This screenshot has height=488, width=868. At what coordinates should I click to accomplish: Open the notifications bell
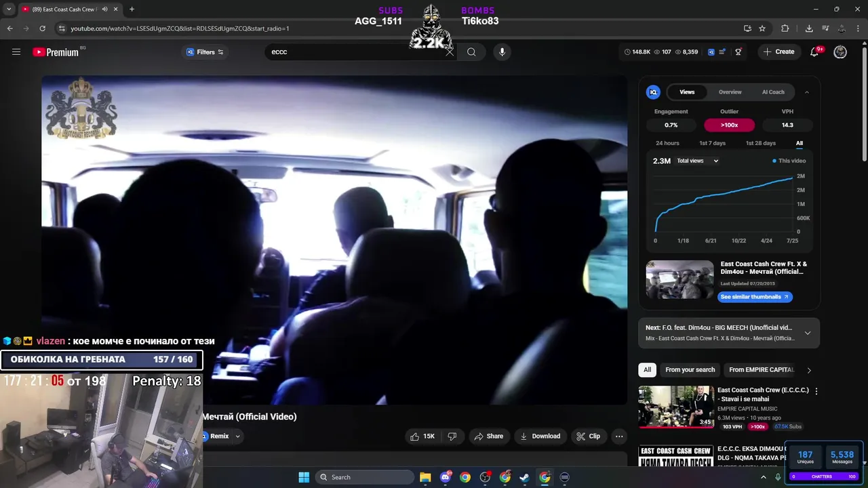coord(814,52)
